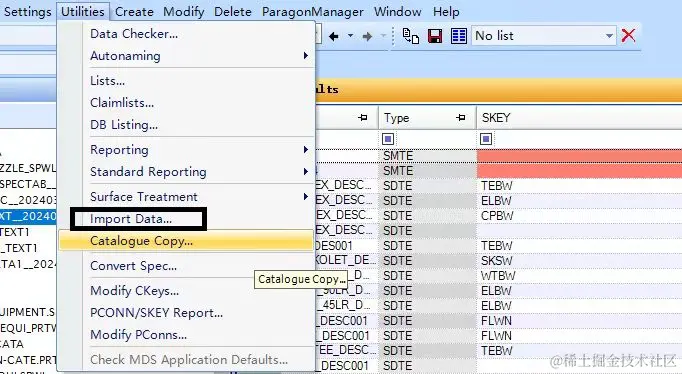
Task: Open Modify CKeys... entry
Action: [x=186, y=291]
